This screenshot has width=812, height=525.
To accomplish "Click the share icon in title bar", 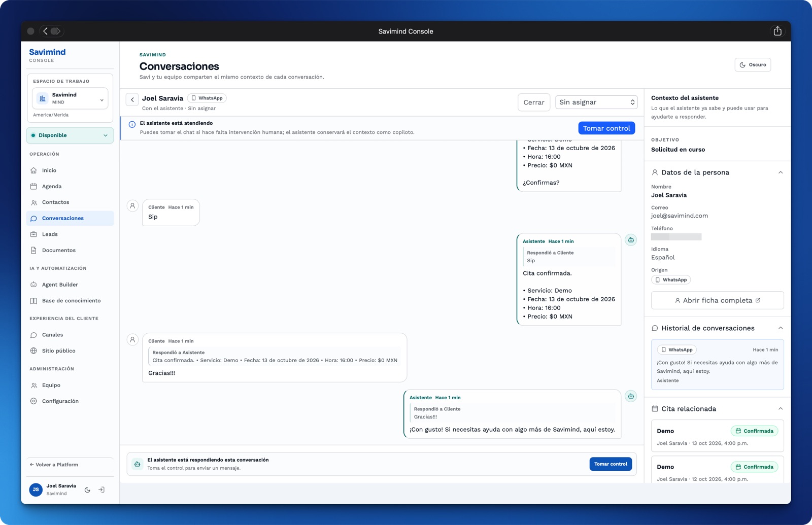I will coord(777,31).
